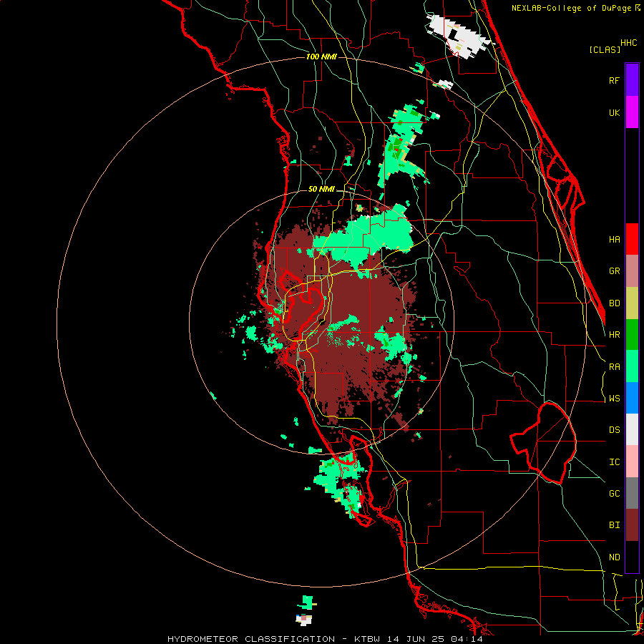Select the 'BD' legend label
Screen dimensions: 644x644
pos(614,303)
